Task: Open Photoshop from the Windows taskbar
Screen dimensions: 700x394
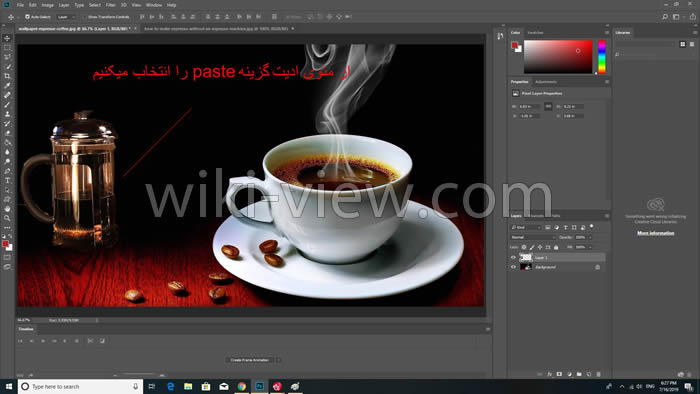Action: [x=259, y=386]
